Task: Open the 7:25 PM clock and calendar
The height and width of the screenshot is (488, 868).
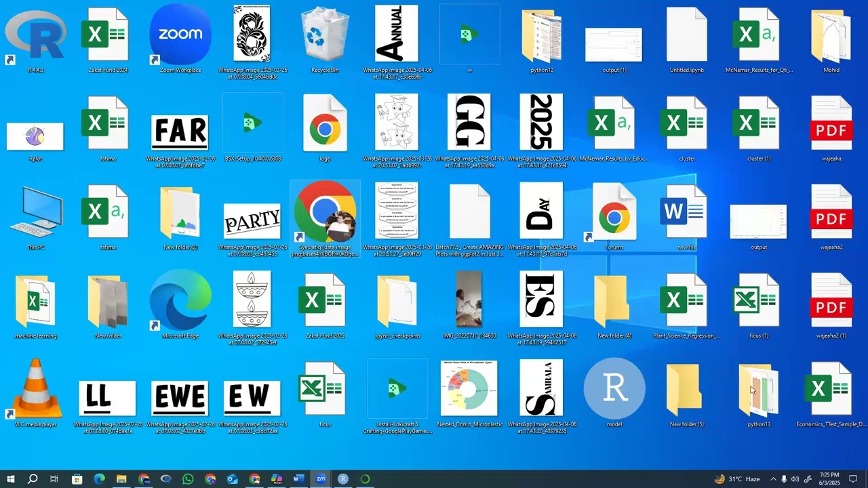Action: tap(829, 479)
